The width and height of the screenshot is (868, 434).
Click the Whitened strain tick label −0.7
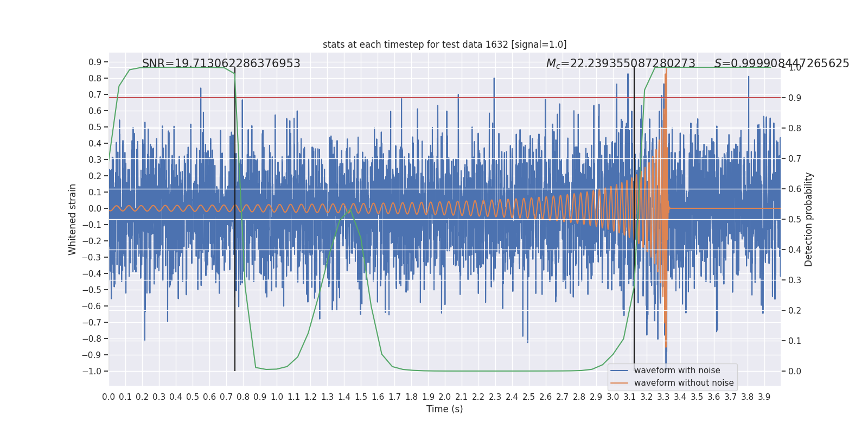[x=92, y=323]
